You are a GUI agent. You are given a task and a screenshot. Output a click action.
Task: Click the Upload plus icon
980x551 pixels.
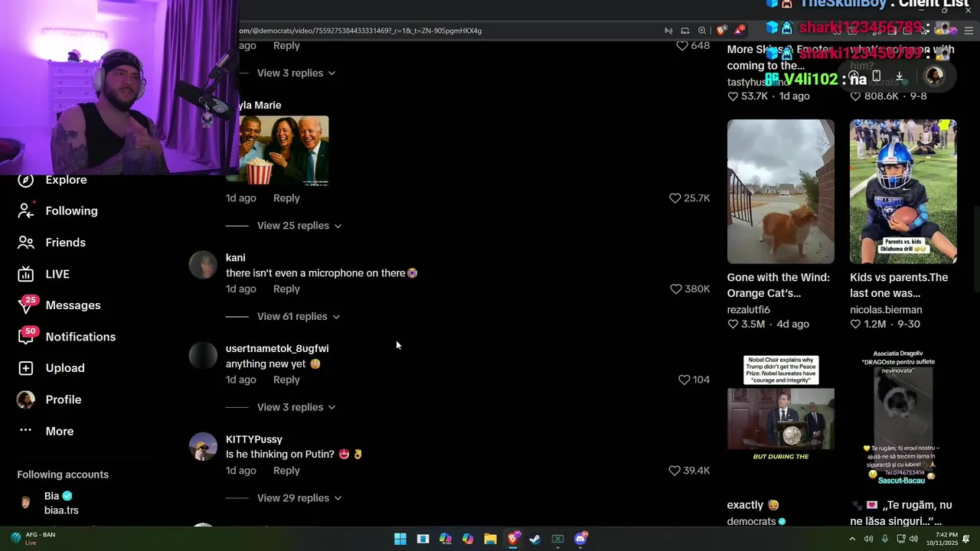tap(26, 368)
